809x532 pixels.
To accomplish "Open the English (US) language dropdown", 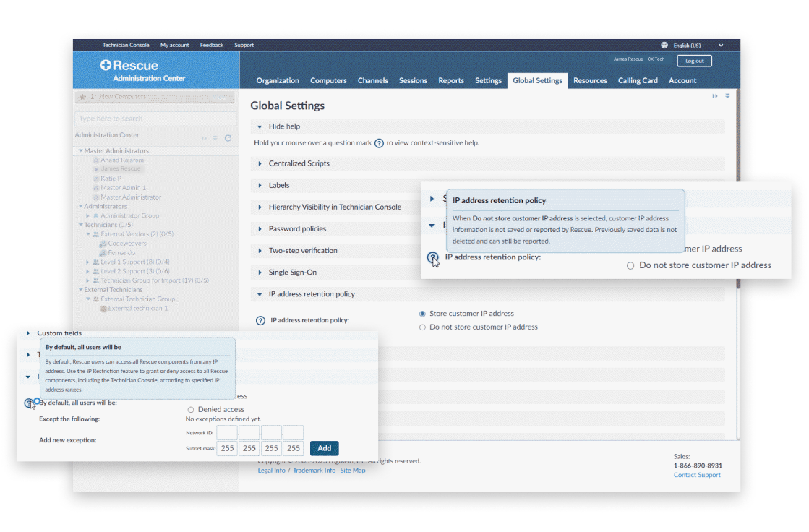I will (721, 45).
